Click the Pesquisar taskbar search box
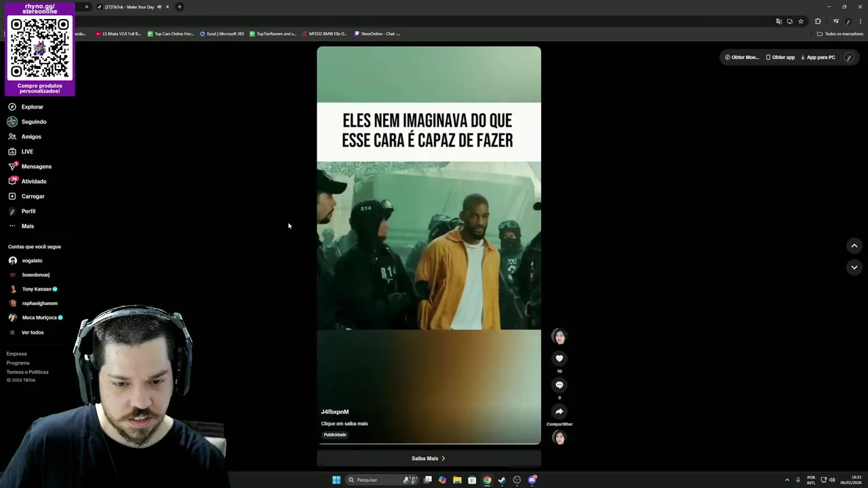 pos(383,480)
